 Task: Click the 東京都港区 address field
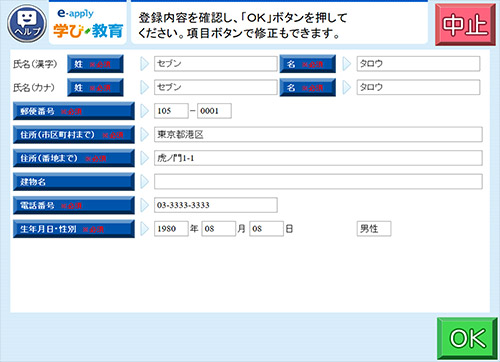click(318, 134)
